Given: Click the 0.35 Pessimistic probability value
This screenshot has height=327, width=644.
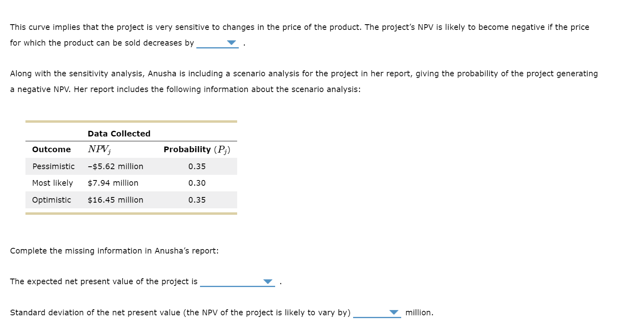Looking at the screenshot, I should click(x=197, y=166).
